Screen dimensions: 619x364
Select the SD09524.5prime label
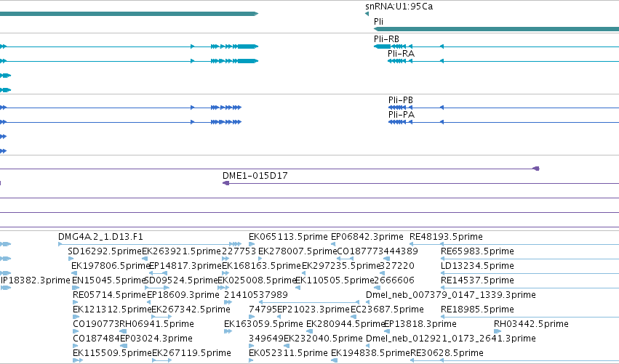[181, 280]
